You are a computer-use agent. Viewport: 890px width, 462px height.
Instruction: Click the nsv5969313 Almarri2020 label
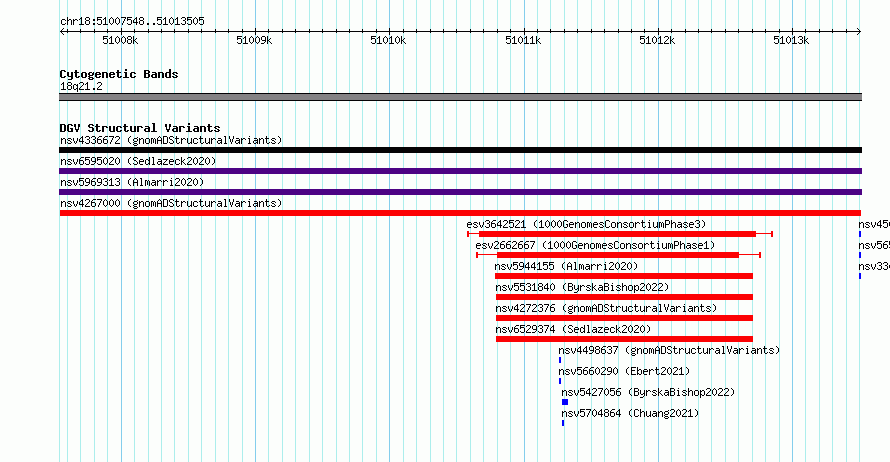132,182
